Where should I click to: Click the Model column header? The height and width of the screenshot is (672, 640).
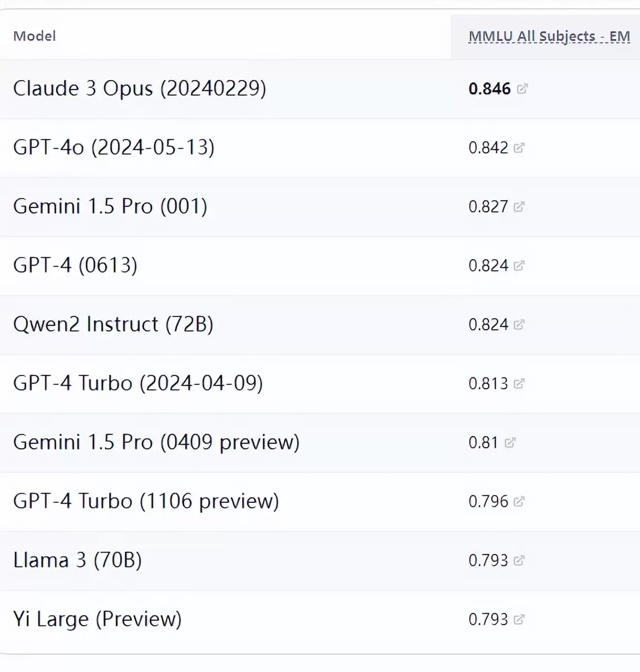click(x=35, y=36)
